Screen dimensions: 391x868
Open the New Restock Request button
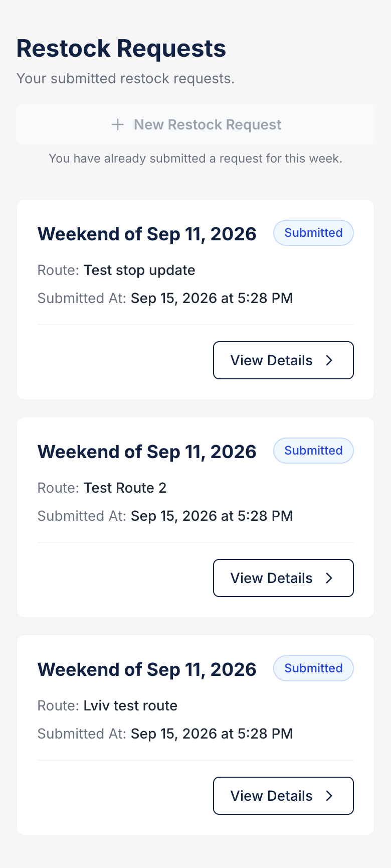[x=195, y=124]
